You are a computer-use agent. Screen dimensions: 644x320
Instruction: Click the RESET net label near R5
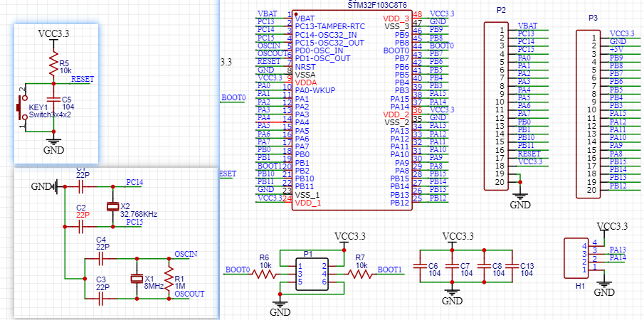point(83,79)
